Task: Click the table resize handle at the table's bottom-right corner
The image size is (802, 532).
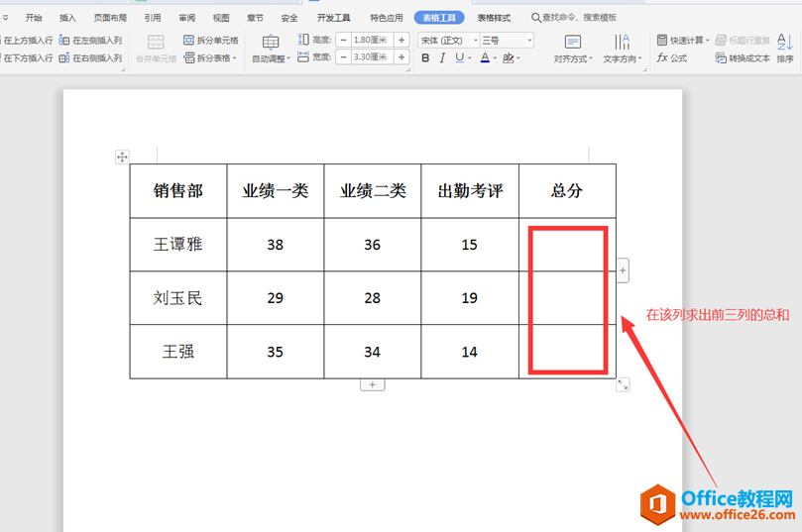Action: pyautogui.click(x=623, y=384)
